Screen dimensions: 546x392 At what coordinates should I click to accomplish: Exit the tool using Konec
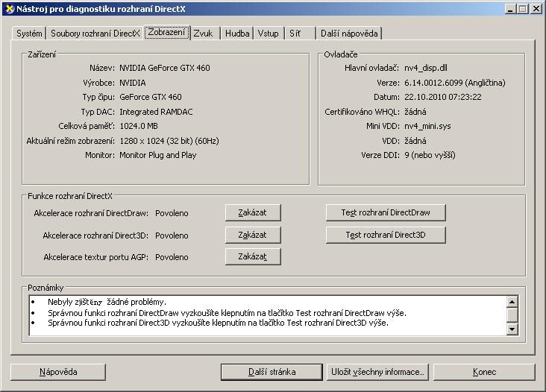click(x=484, y=372)
